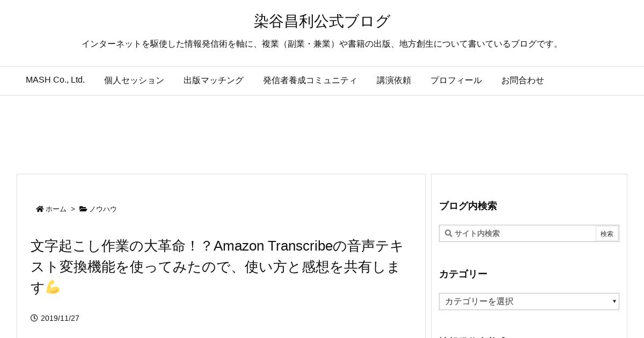
Task: Click the ノウハウ category breadcrumb link
Action: click(103, 209)
